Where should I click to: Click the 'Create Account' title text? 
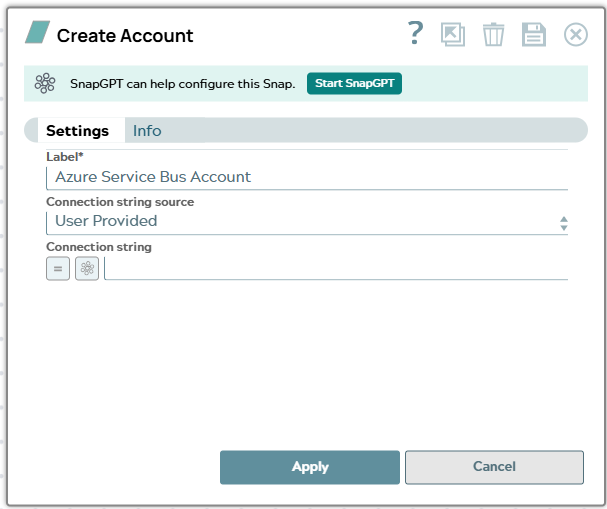coord(125,36)
